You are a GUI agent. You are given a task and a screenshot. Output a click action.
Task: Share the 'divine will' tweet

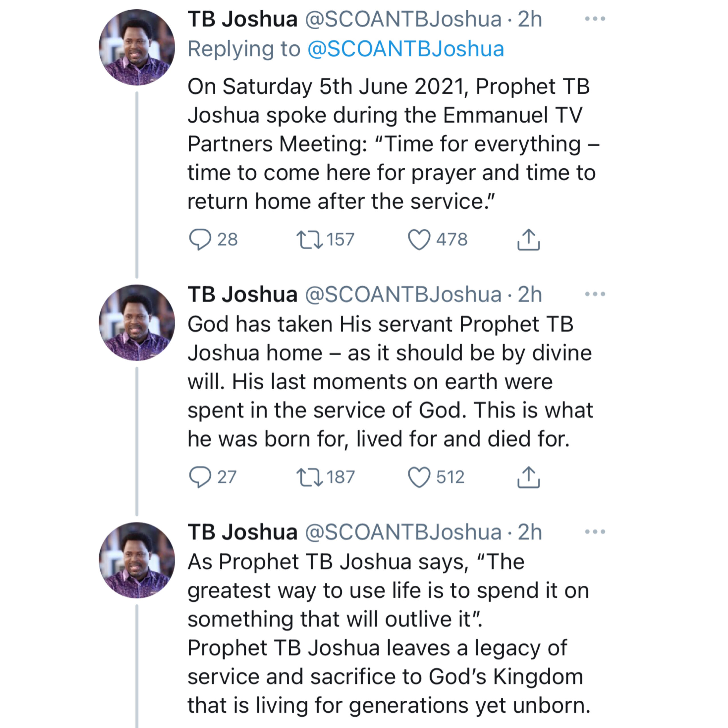click(528, 477)
